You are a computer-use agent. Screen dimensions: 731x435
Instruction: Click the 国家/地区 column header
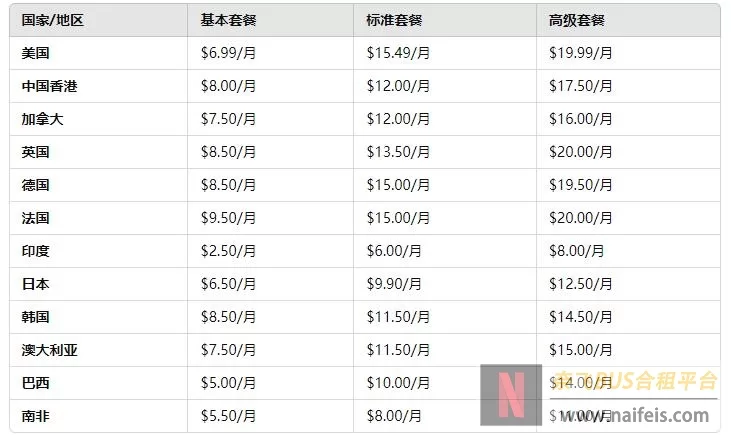[53, 20]
